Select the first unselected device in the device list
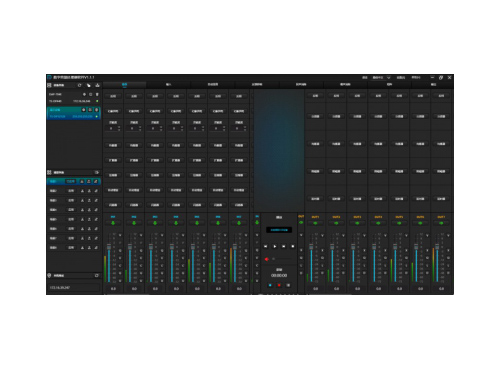The width and height of the screenshot is (500, 368). 74,98
